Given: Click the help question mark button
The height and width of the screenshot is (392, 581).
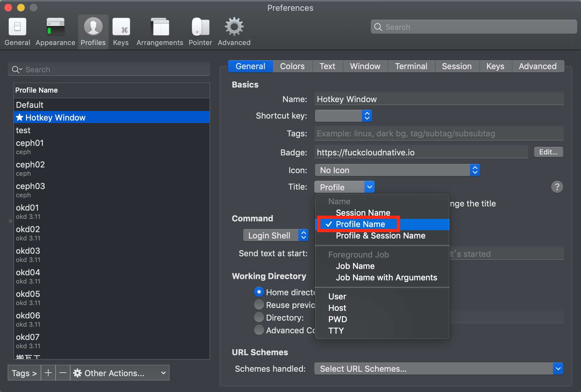Looking at the screenshot, I should [557, 187].
